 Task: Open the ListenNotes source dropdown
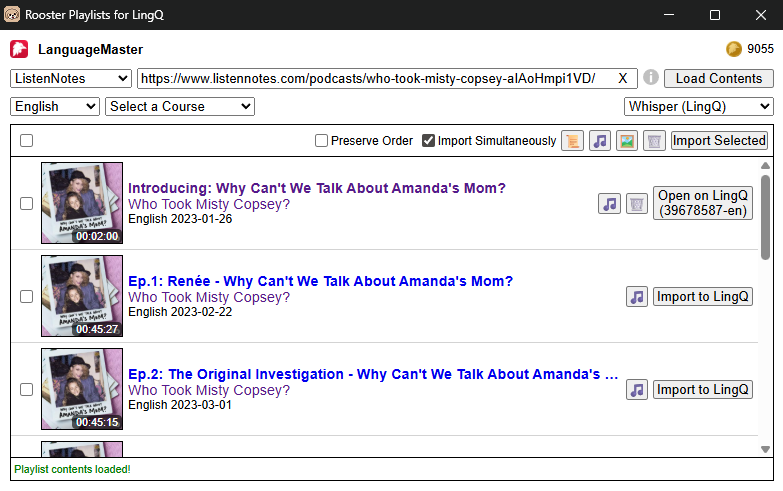[70, 78]
